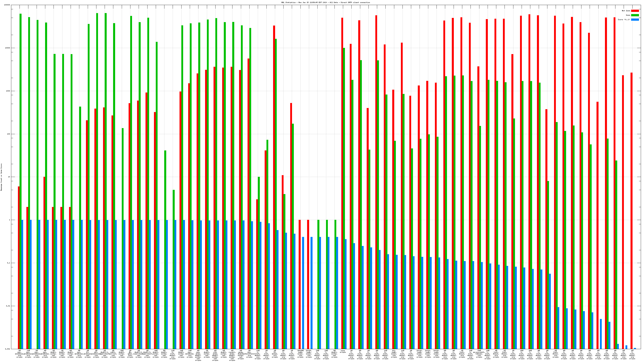Image resolution: width=644 pixels, height=362 pixels.
Task: Click the 'none origin' x-axis label
Action: click(x=343, y=352)
